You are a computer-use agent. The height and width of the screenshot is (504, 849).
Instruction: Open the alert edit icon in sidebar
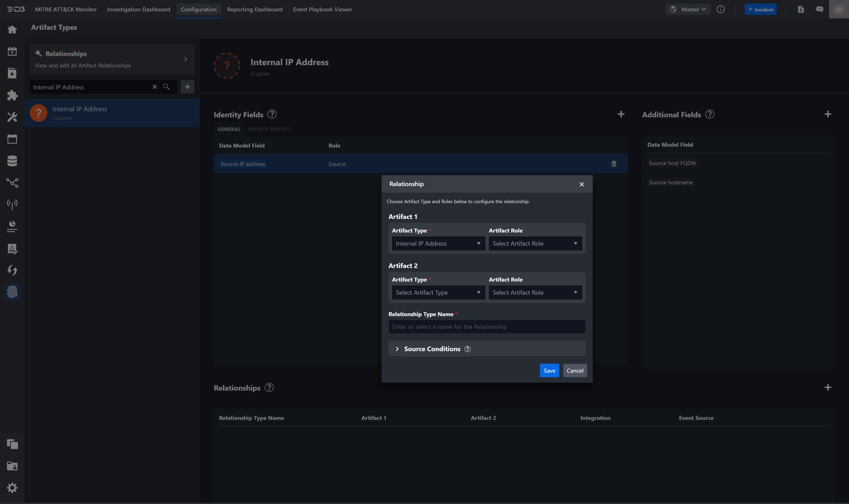pyautogui.click(x=12, y=248)
